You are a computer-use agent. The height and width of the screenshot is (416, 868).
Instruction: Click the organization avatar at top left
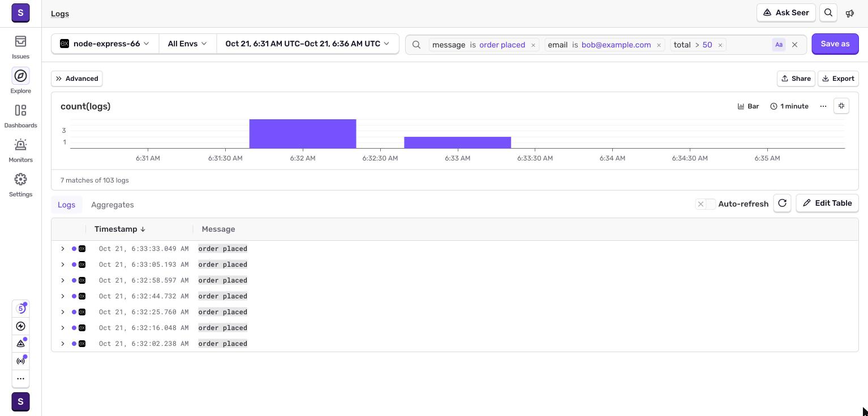pyautogui.click(x=20, y=12)
